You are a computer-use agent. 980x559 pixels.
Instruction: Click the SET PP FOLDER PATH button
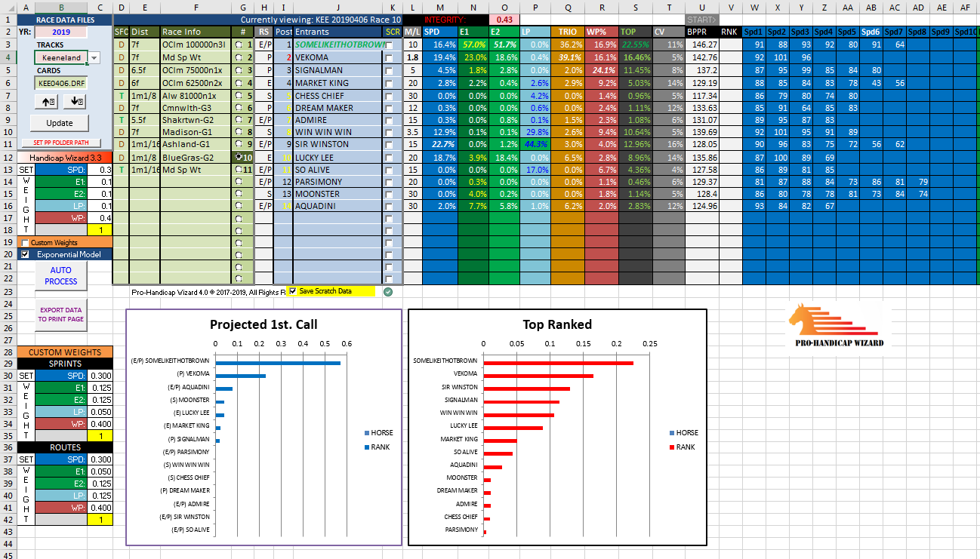pos(60,143)
